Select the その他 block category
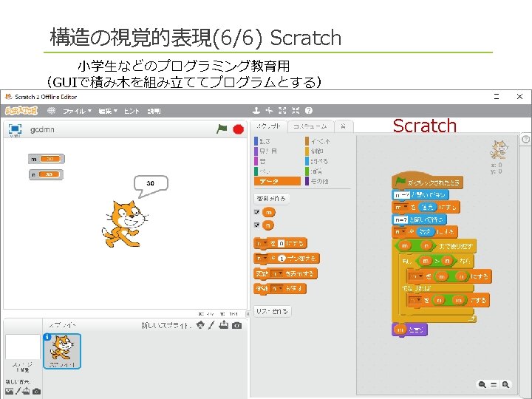Viewport: 532px width, 399px height. coord(316,181)
